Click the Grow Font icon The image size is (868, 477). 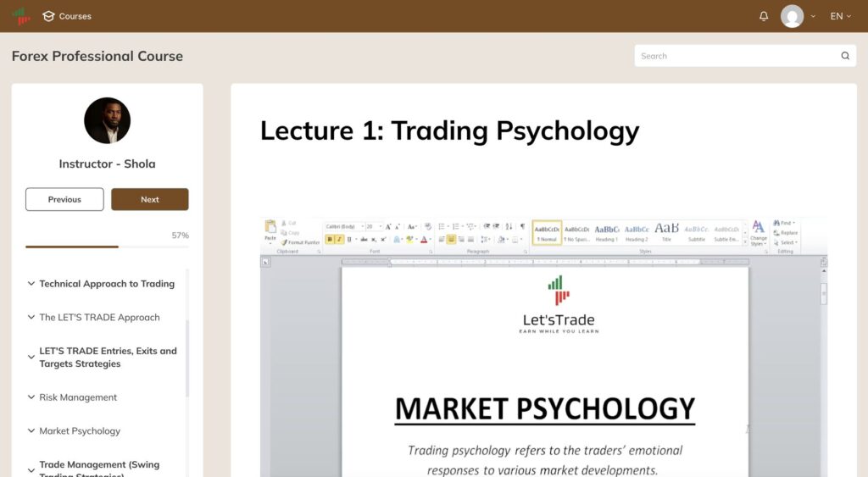(388, 227)
